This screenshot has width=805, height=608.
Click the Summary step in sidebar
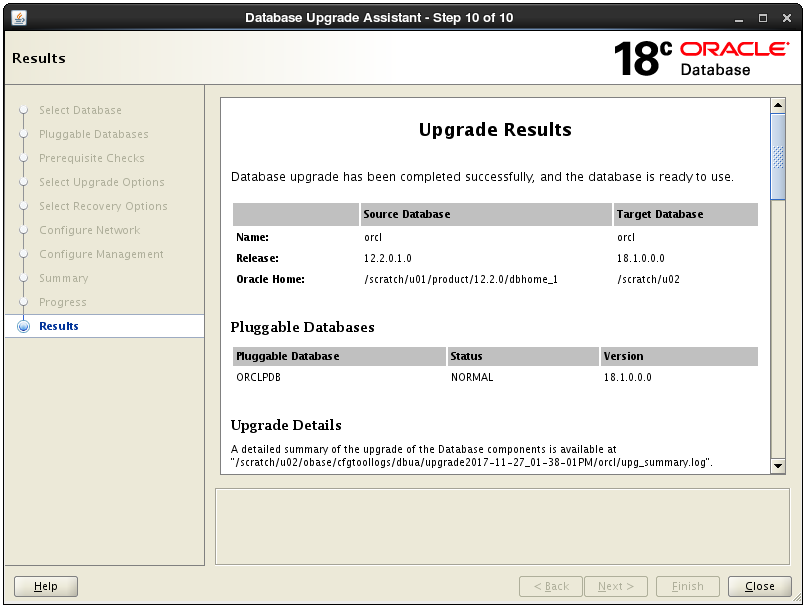64,278
